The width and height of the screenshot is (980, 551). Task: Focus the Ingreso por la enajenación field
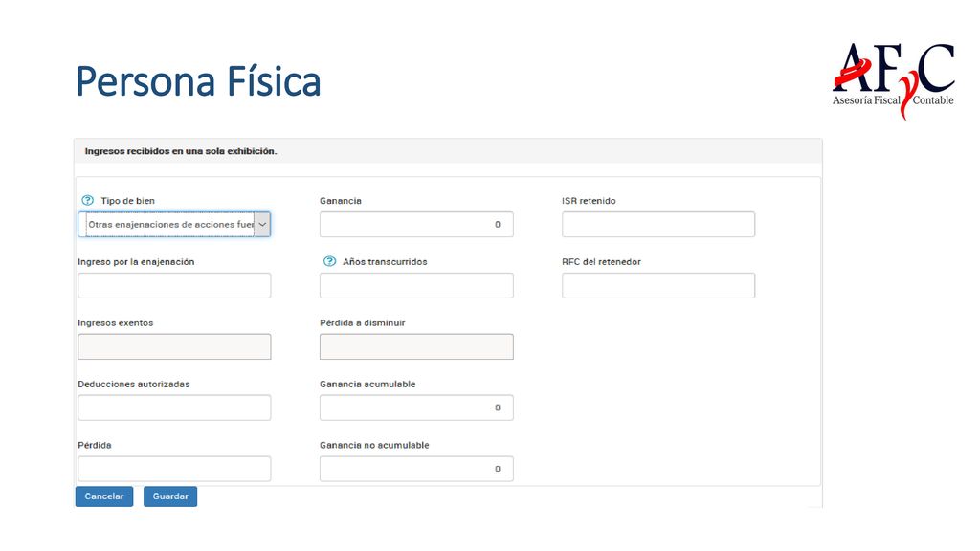pos(174,285)
